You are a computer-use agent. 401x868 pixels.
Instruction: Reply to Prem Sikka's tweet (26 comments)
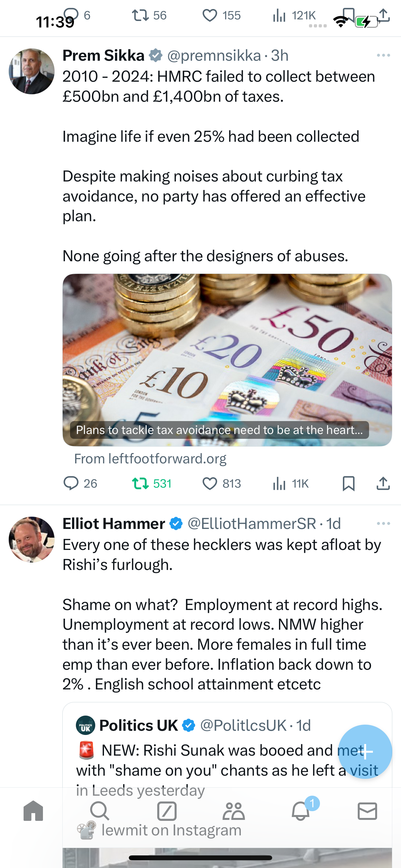80,483
